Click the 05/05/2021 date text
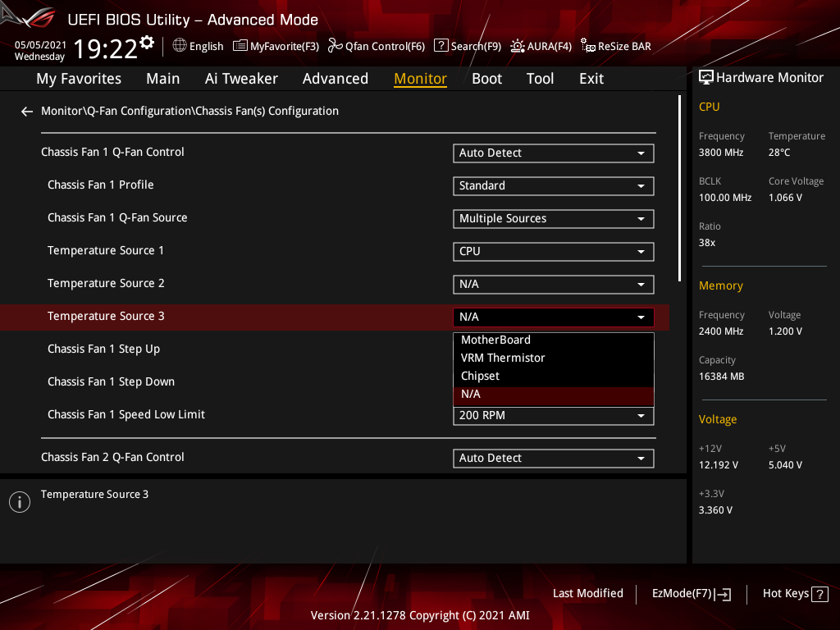Image resolution: width=840 pixels, height=630 pixels. click(40, 45)
